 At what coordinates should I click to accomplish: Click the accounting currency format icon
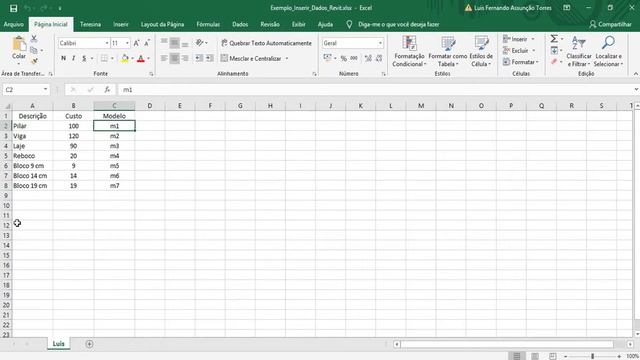click(x=327, y=58)
